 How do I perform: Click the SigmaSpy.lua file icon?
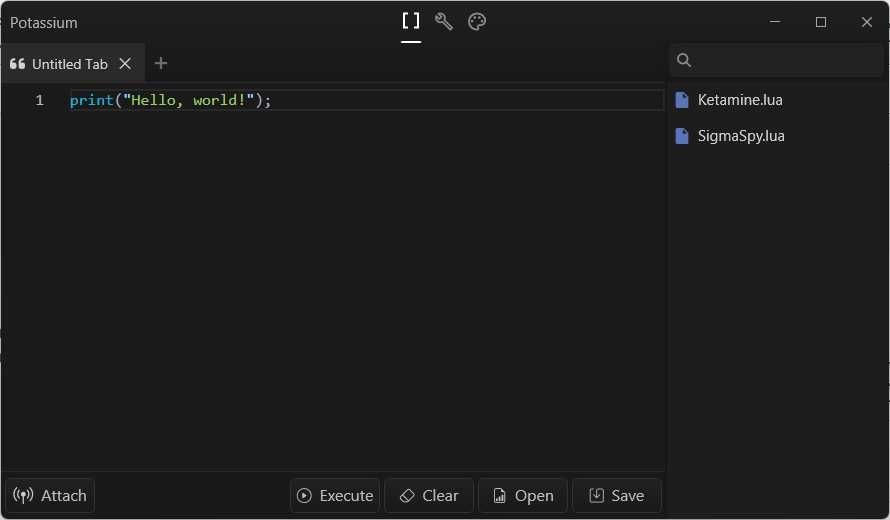click(682, 136)
